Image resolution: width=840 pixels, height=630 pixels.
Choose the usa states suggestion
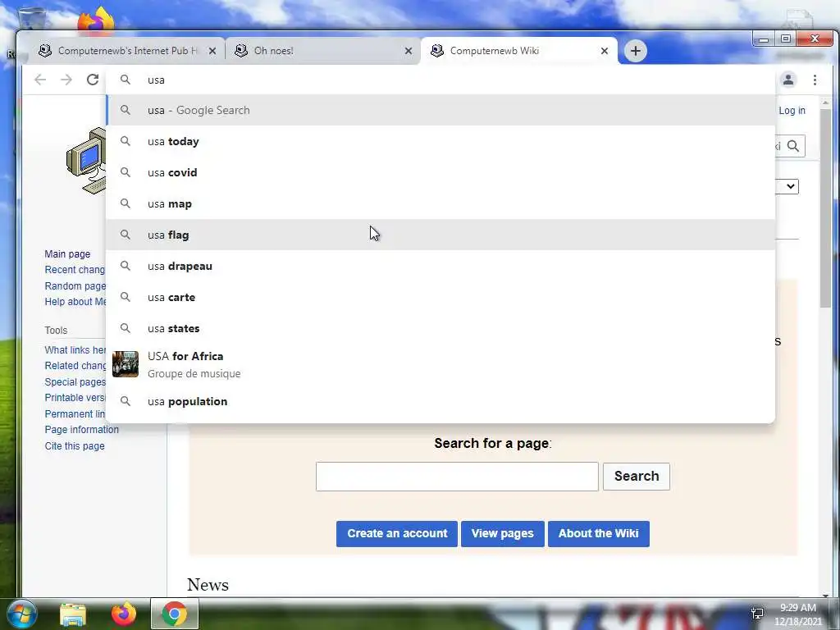pos(441,328)
